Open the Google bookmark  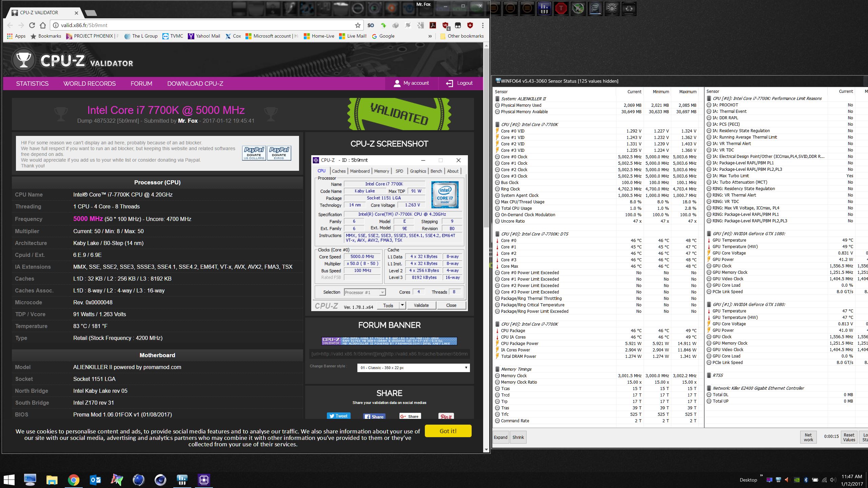[383, 36]
